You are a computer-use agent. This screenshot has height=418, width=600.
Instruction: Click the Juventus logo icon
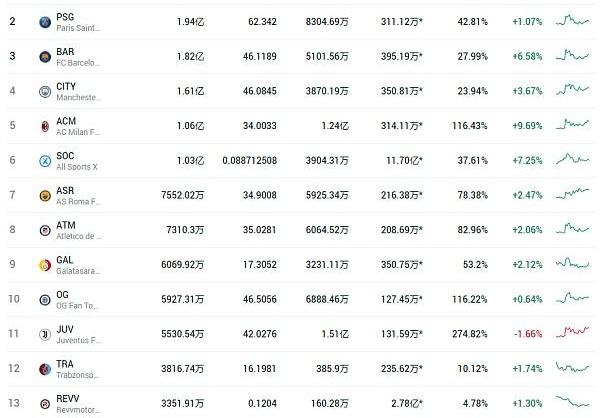point(45,335)
